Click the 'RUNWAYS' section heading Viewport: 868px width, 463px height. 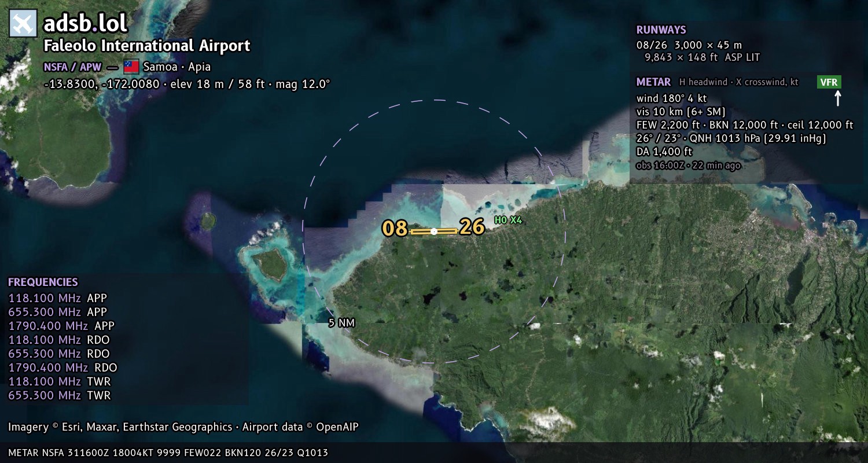(661, 30)
